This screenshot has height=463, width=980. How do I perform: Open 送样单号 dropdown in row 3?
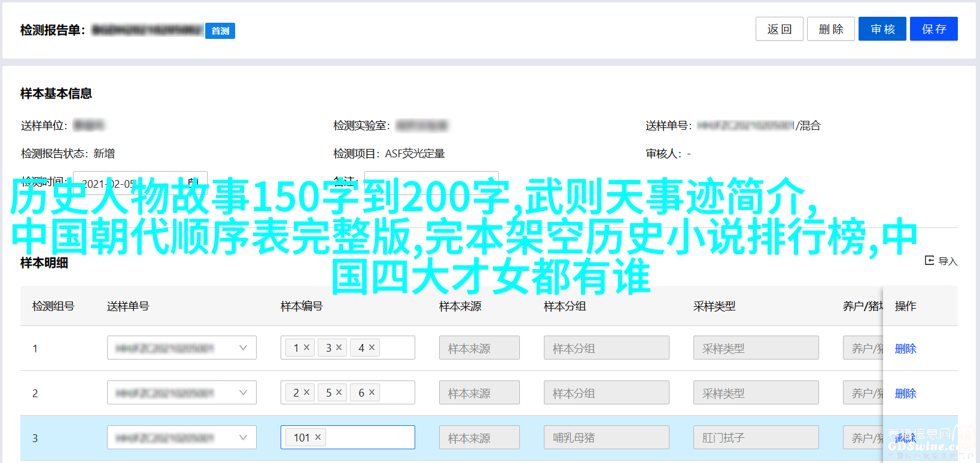tap(182, 437)
